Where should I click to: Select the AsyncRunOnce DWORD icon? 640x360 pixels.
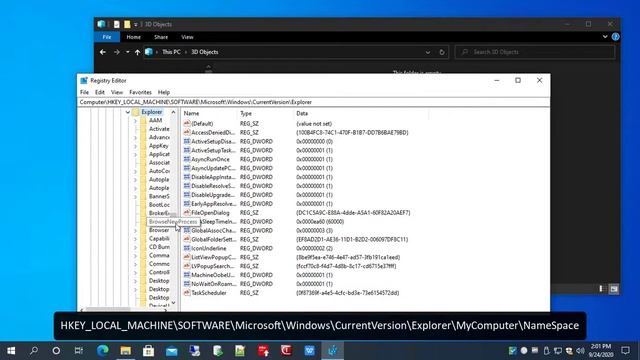pyautogui.click(x=187, y=159)
